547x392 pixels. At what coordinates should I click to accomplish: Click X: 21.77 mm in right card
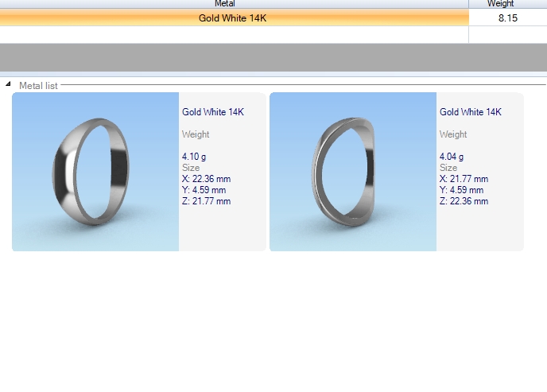coord(464,179)
